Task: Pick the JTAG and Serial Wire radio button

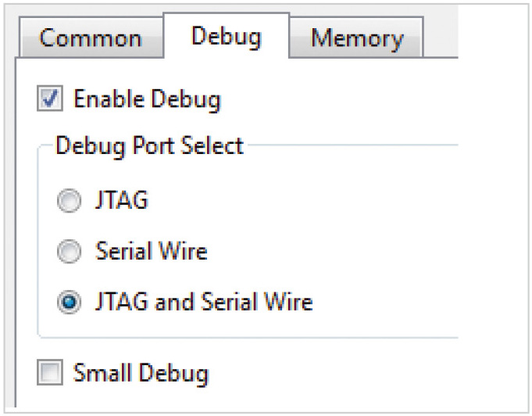Action: 70,303
